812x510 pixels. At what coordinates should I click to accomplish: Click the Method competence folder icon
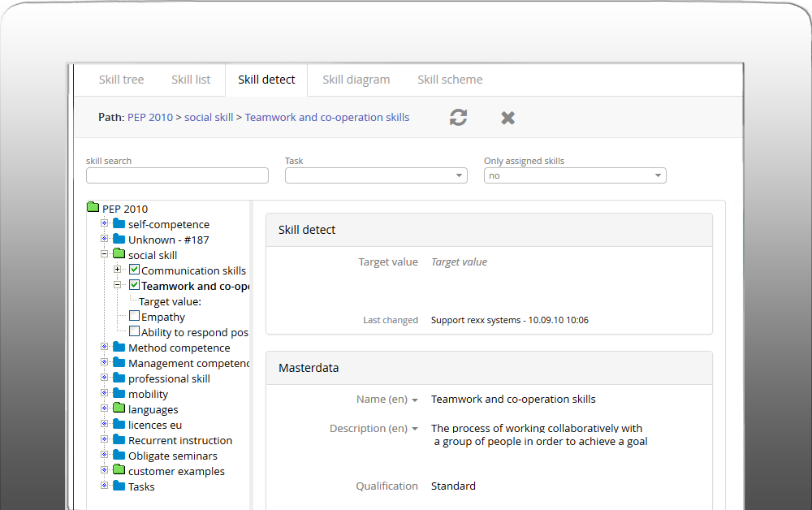(119, 347)
